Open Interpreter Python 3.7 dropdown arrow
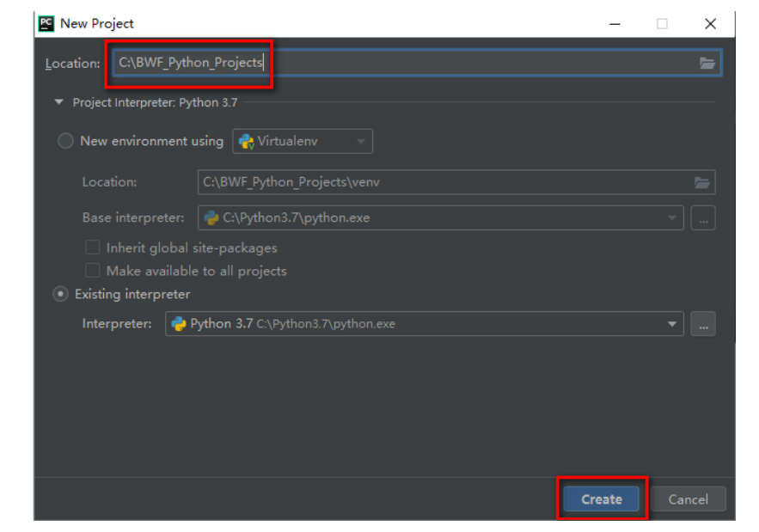This screenshot has height=532, width=759. [672, 324]
